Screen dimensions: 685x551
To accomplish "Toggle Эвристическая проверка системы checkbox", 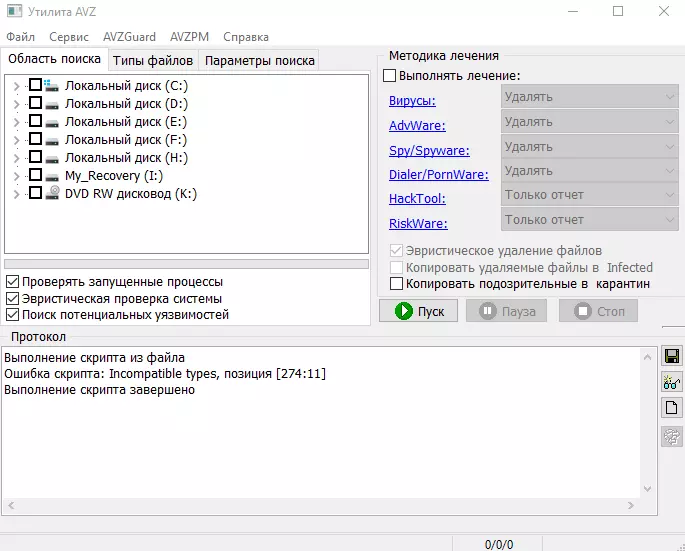I will (12, 298).
